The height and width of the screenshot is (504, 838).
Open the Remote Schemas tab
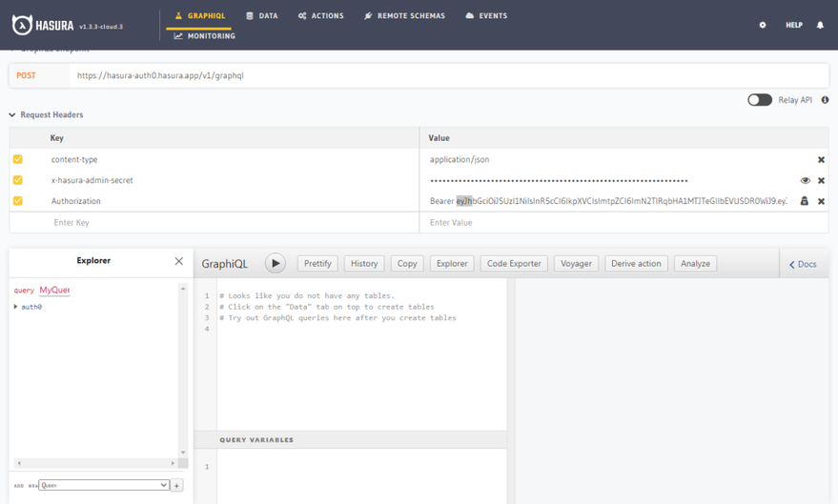(x=404, y=16)
